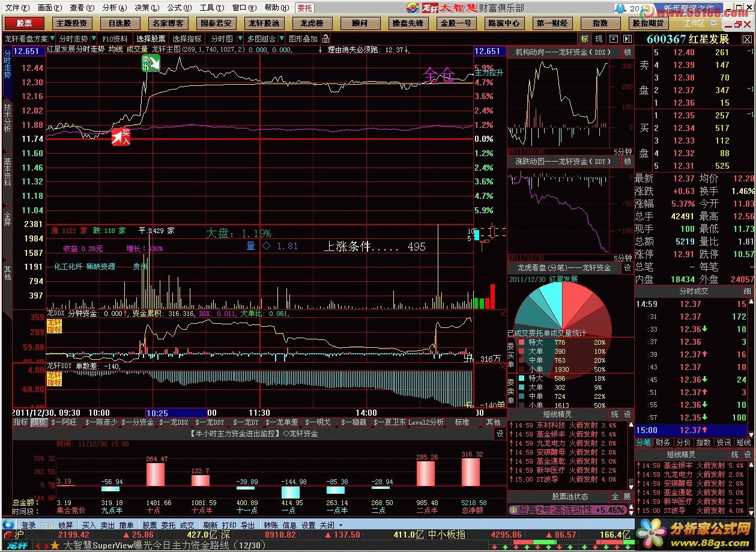Switch to the 财务 tab under tick list

663,443
